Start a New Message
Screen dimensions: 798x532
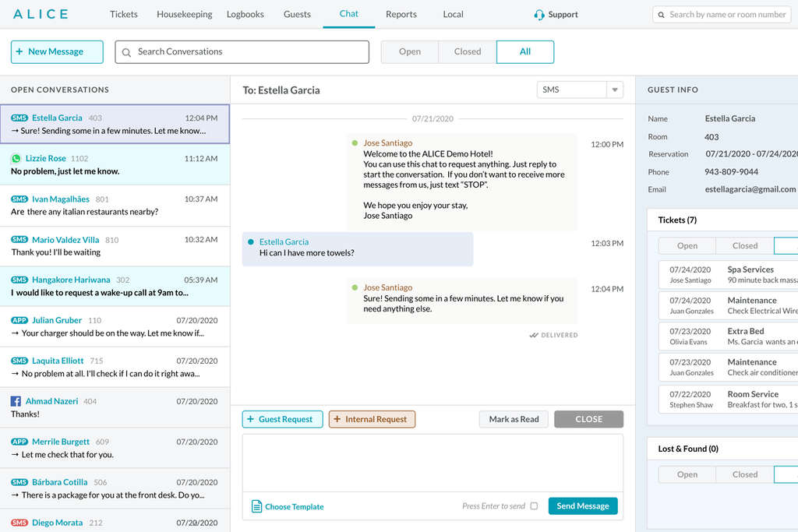coord(57,51)
